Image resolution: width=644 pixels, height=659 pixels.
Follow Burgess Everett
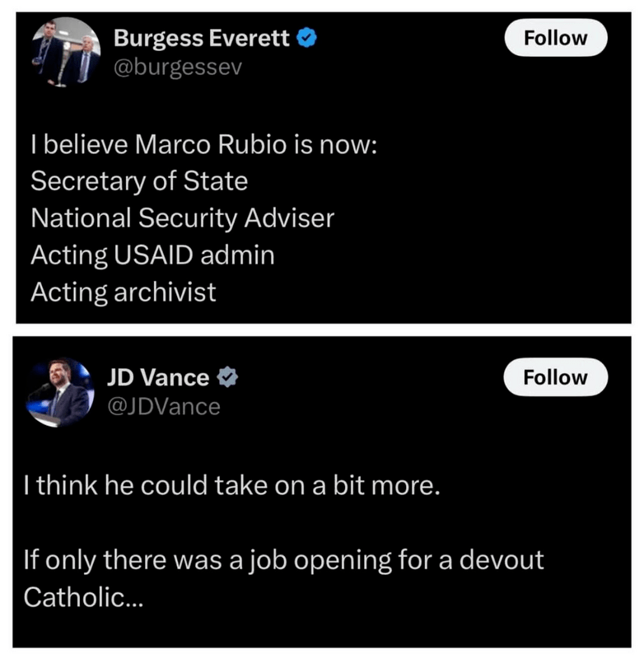555,39
